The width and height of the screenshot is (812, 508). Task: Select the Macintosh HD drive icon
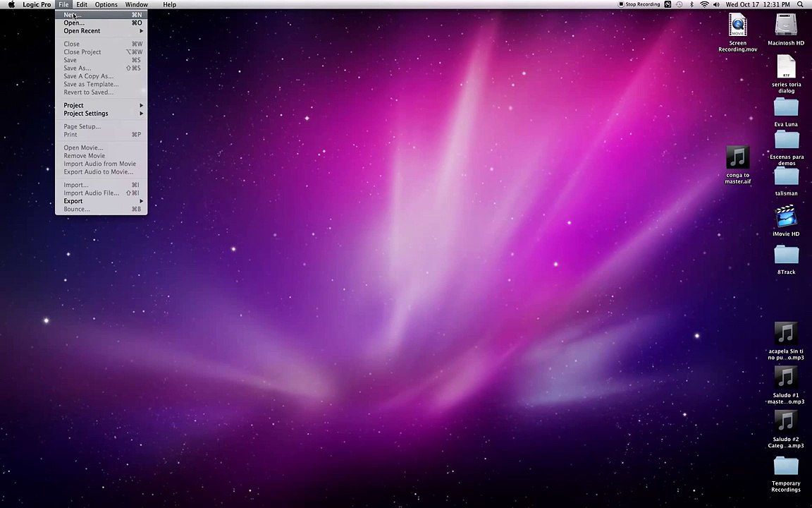(786, 30)
